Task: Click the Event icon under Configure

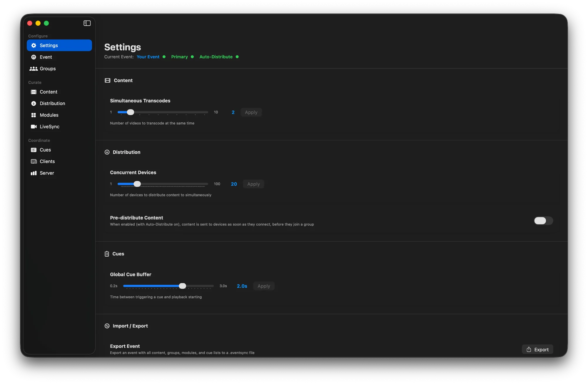Action: 34,57
